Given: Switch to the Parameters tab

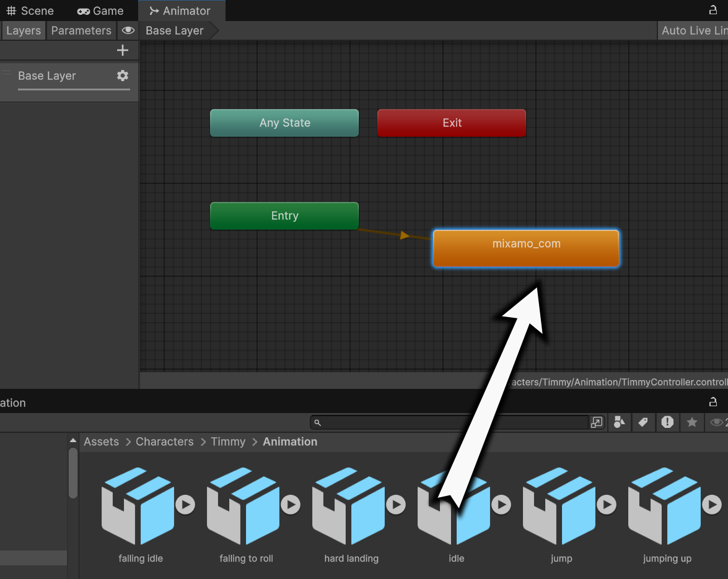Looking at the screenshot, I should tap(81, 30).
